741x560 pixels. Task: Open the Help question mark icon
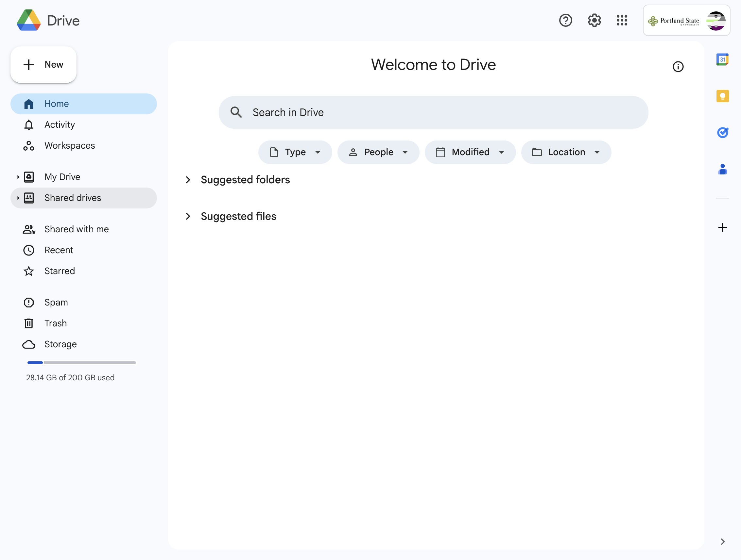click(565, 20)
